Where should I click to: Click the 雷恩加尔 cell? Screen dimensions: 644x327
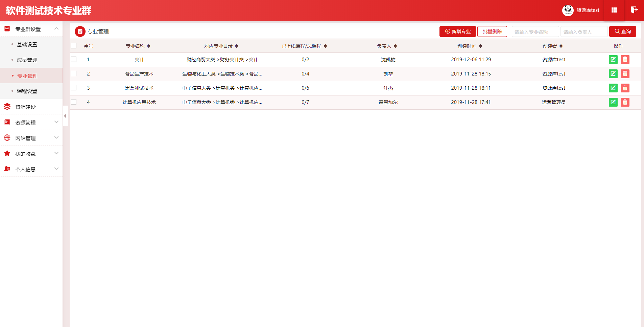[388, 102]
